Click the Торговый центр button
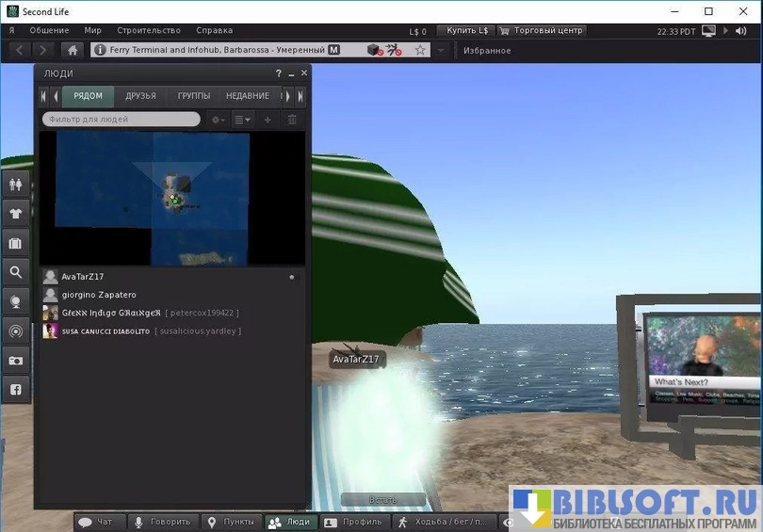 tap(541, 31)
